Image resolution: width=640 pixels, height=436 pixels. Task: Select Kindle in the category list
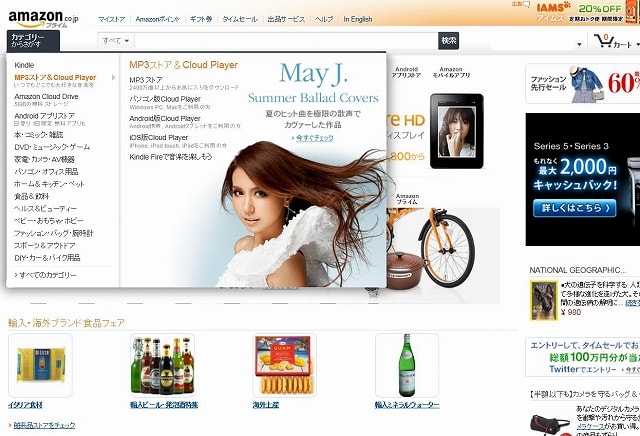tap(24, 65)
